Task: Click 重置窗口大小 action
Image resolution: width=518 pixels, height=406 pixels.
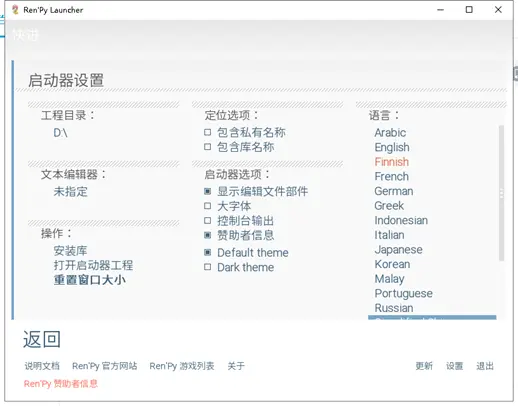Action: pos(90,280)
